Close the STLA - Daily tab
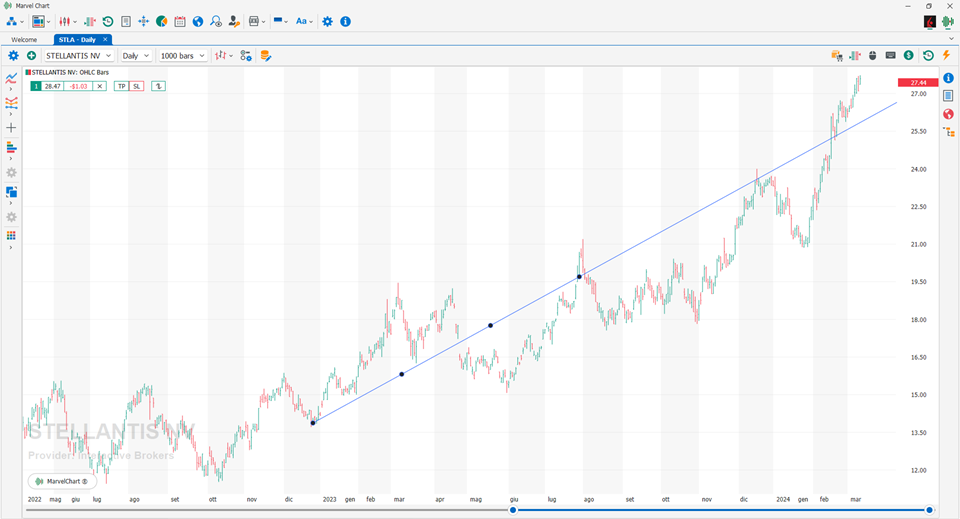Screen dimensions: 960x519 (105, 39)
